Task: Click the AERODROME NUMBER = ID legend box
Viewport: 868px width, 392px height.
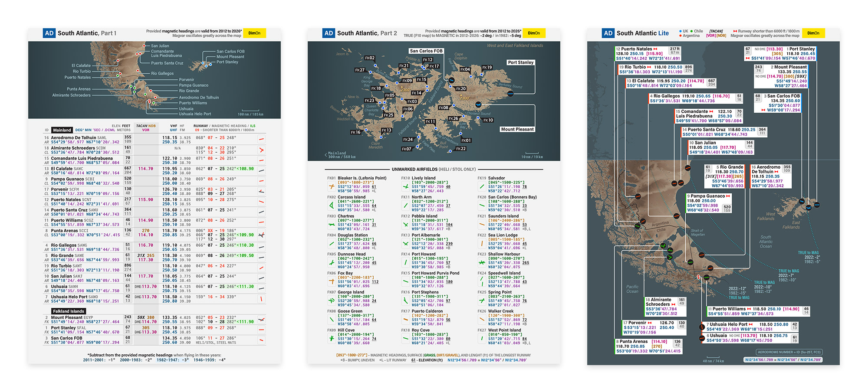Action: tap(789, 352)
